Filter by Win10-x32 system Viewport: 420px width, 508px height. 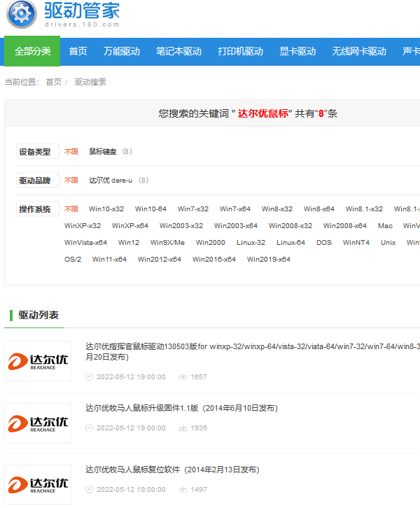click(x=106, y=209)
